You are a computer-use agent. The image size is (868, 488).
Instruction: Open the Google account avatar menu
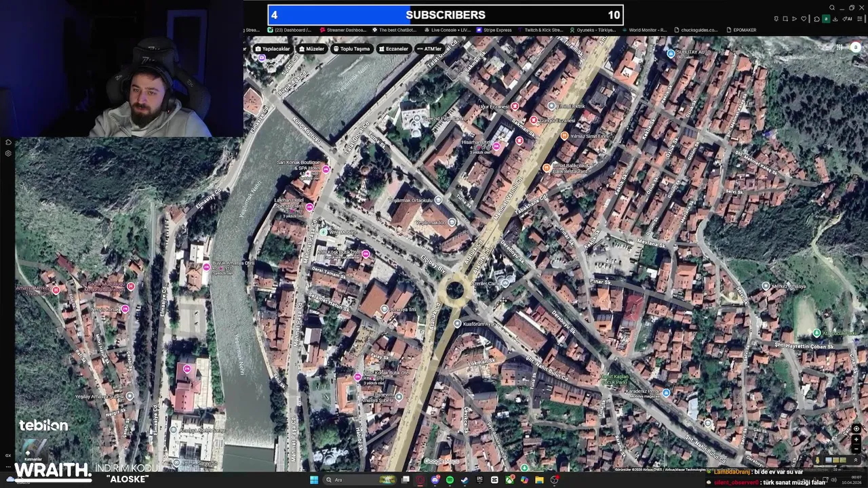click(856, 47)
